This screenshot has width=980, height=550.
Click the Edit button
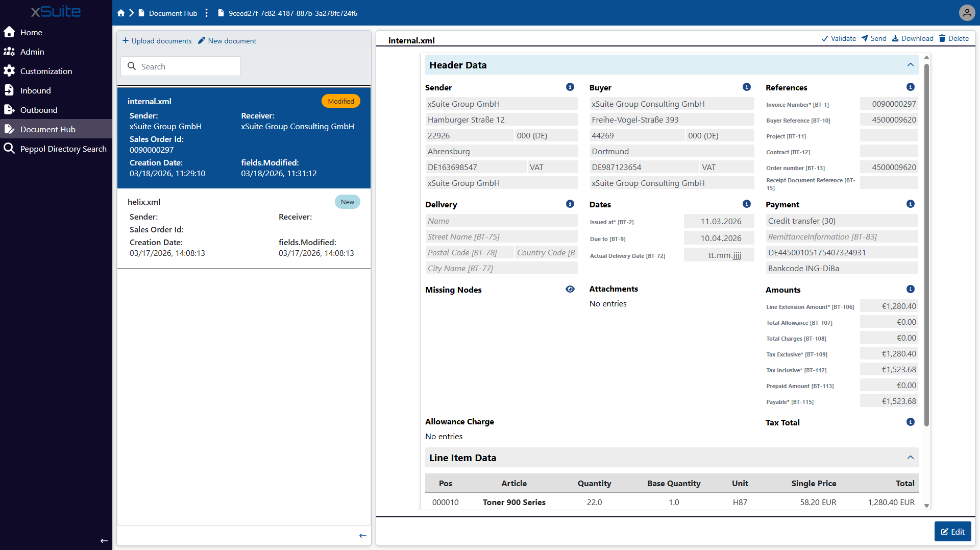pyautogui.click(x=952, y=532)
